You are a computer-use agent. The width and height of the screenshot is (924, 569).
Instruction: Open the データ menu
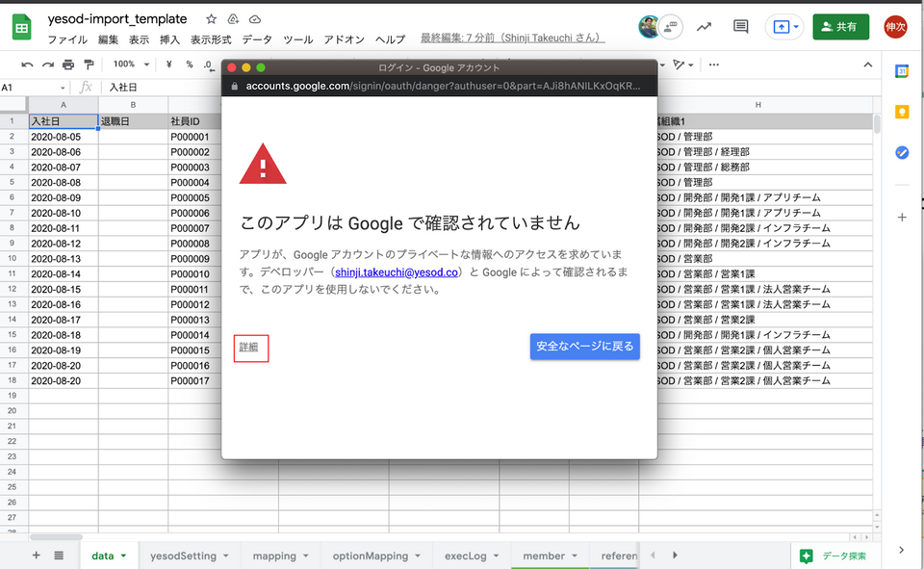pos(257,39)
